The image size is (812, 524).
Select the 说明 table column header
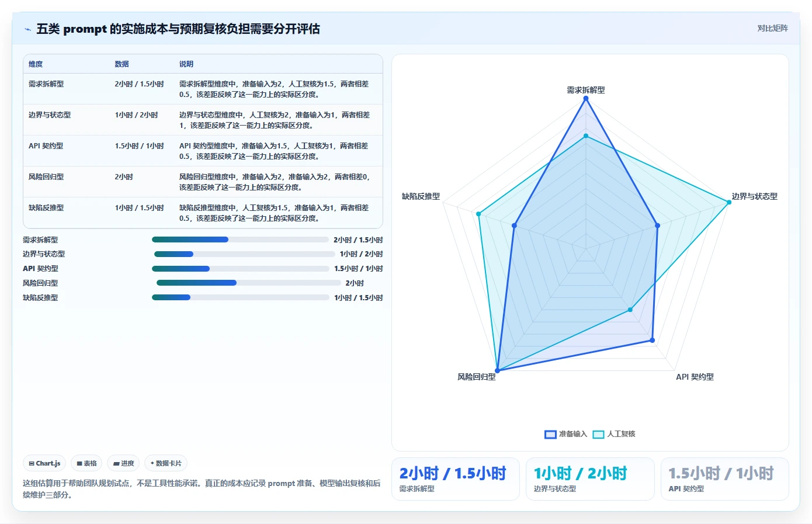(186, 64)
